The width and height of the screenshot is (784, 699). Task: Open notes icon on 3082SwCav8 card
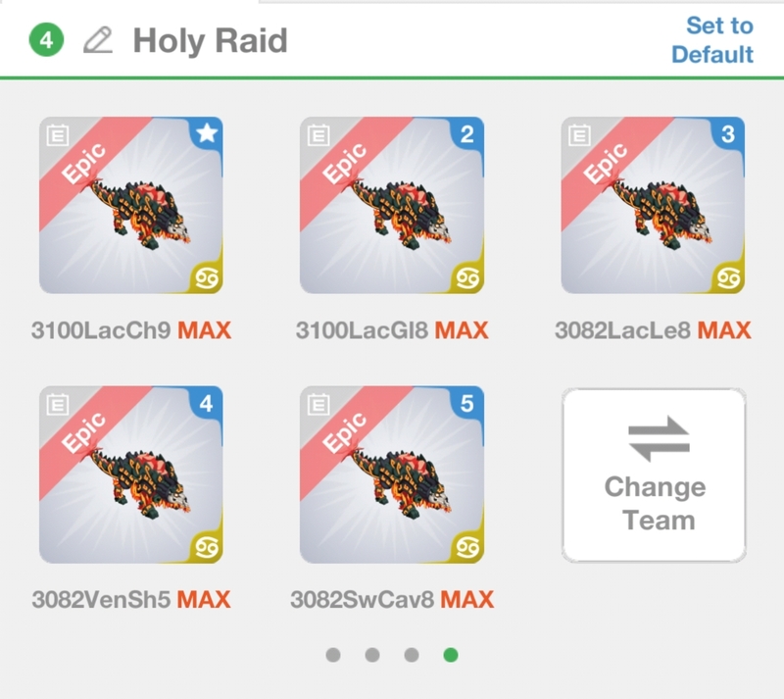pos(318,404)
